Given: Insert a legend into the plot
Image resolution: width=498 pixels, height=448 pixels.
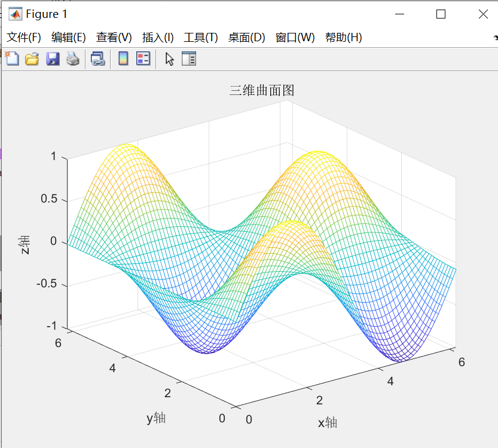Looking at the screenshot, I should [142, 59].
